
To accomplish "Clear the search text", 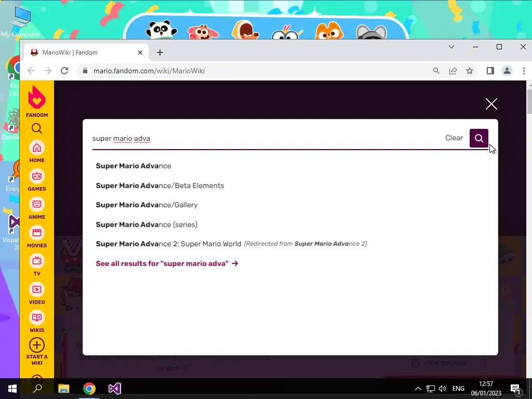I will pyautogui.click(x=454, y=138).
